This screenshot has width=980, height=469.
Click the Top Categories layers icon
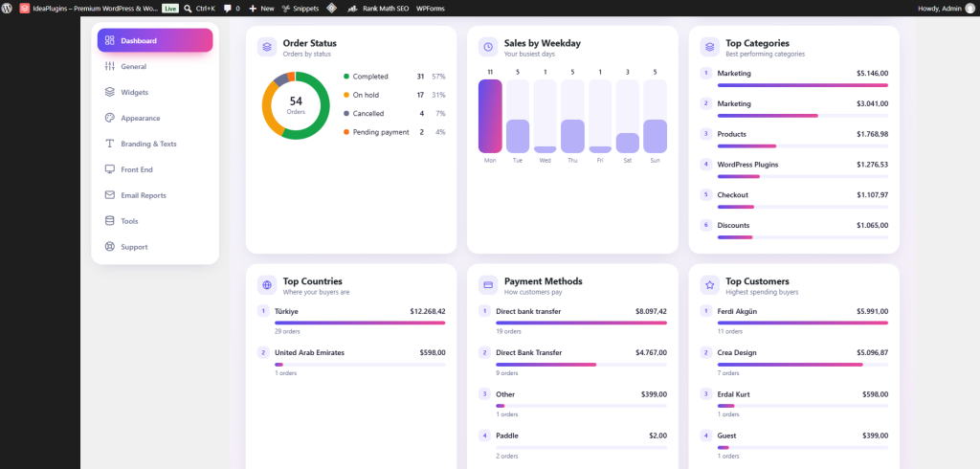pos(709,47)
